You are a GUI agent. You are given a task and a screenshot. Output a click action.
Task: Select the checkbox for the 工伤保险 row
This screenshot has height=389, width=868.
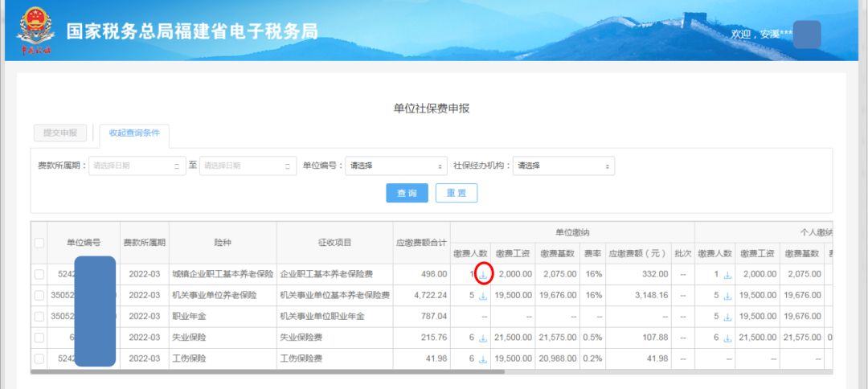click(x=39, y=358)
